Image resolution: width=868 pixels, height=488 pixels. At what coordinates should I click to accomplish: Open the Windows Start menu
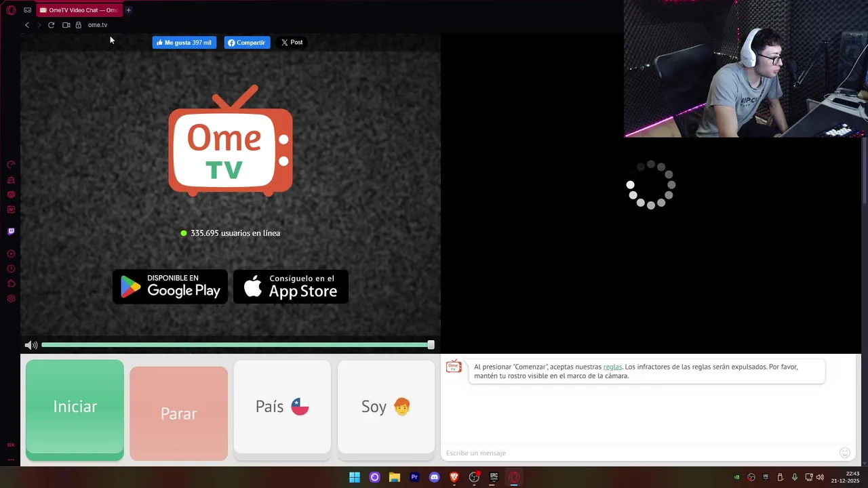[355, 477]
